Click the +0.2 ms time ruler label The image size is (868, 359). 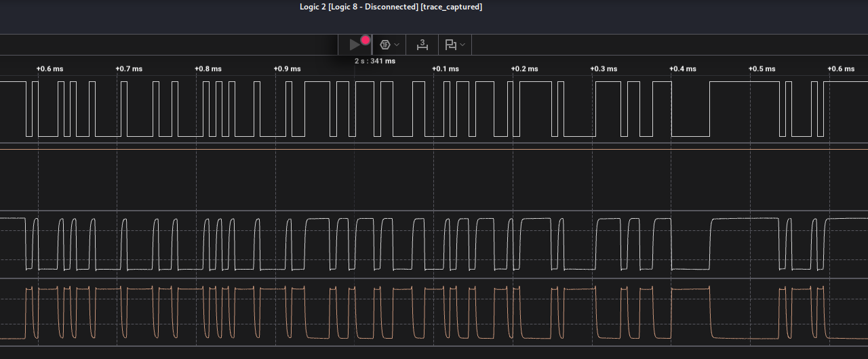[525, 69]
